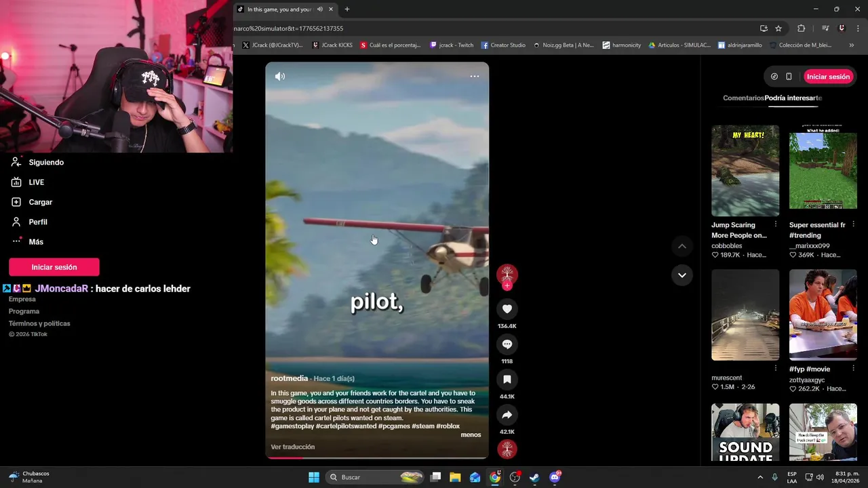Open the Programa footer link
Image resolution: width=868 pixels, height=488 pixels.
coord(24,312)
